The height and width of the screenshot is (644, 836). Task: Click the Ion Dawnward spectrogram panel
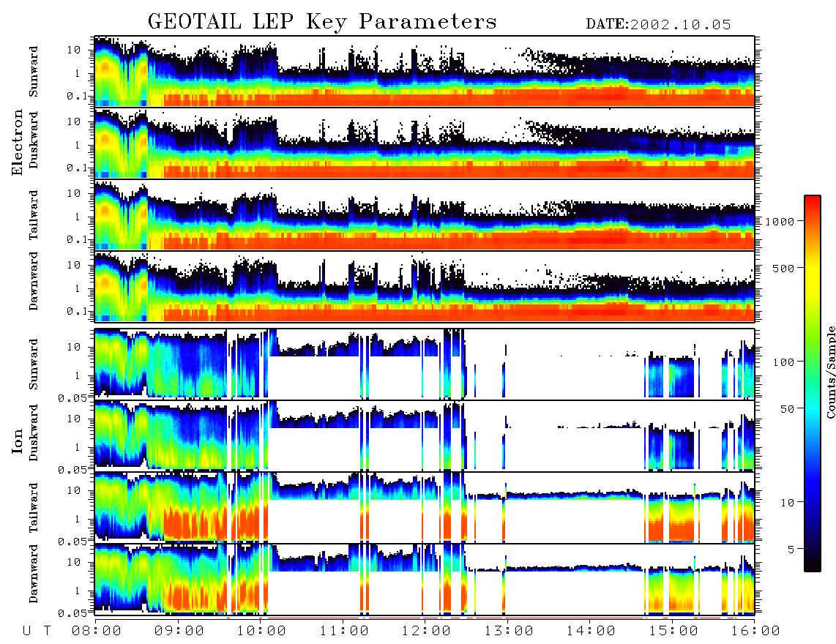[425, 580]
